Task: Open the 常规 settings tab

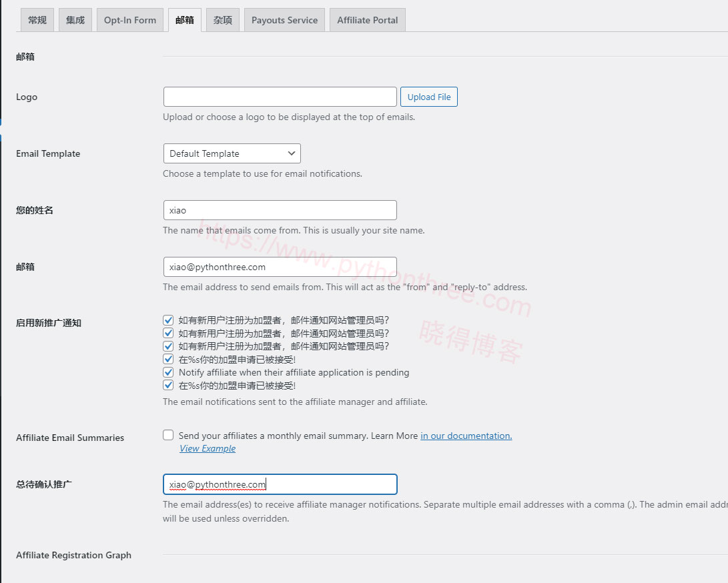Action: point(37,20)
